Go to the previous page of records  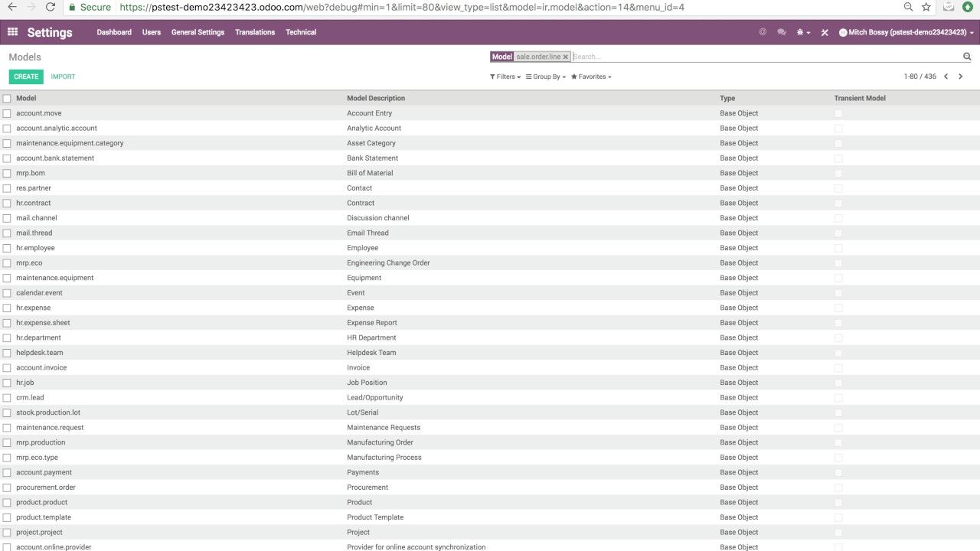pos(946,77)
